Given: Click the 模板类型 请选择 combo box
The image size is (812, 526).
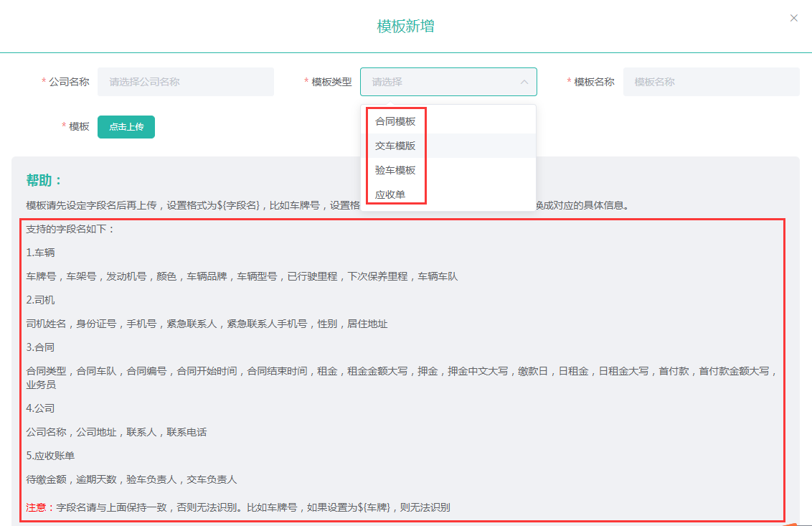Looking at the screenshot, I should click(438, 82).
